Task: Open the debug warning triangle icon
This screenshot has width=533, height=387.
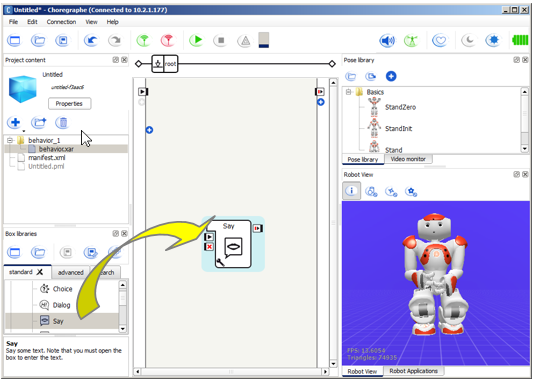Action: pyautogui.click(x=244, y=41)
